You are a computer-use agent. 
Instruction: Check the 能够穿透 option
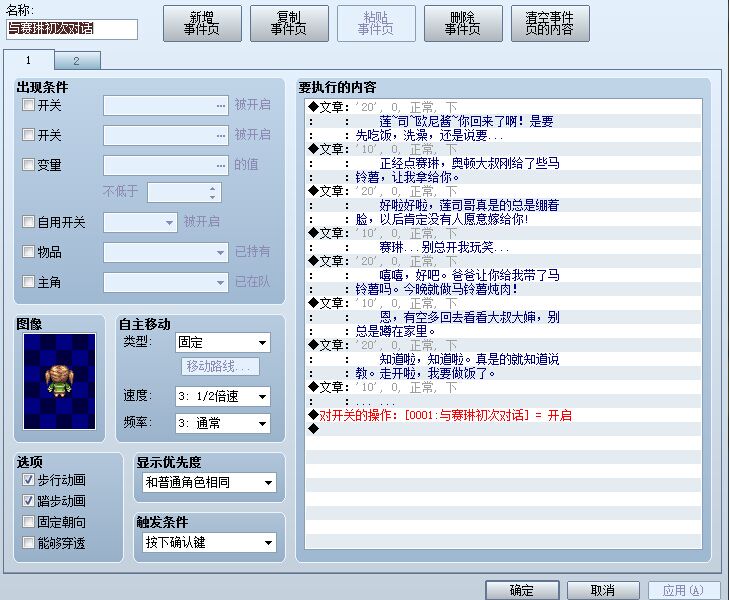pyautogui.click(x=28, y=542)
